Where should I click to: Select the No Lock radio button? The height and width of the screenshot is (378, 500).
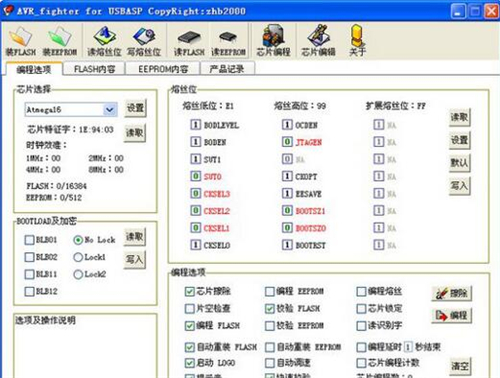point(78,240)
